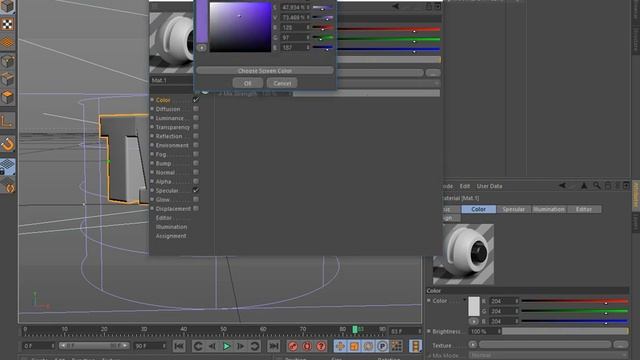Screen dimensions: 640x360
Task: Toggle rotation keying icon
Action: click(x=368, y=346)
